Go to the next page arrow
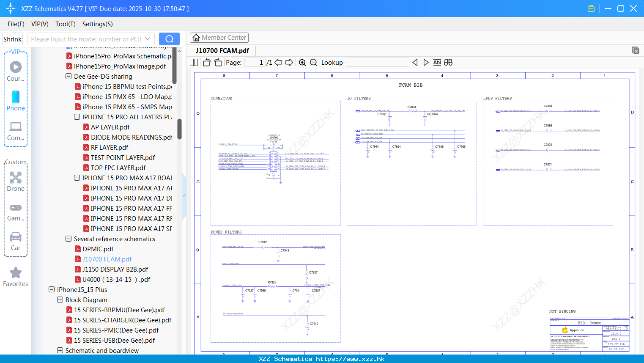This screenshot has height=363, width=644. click(289, 62)
